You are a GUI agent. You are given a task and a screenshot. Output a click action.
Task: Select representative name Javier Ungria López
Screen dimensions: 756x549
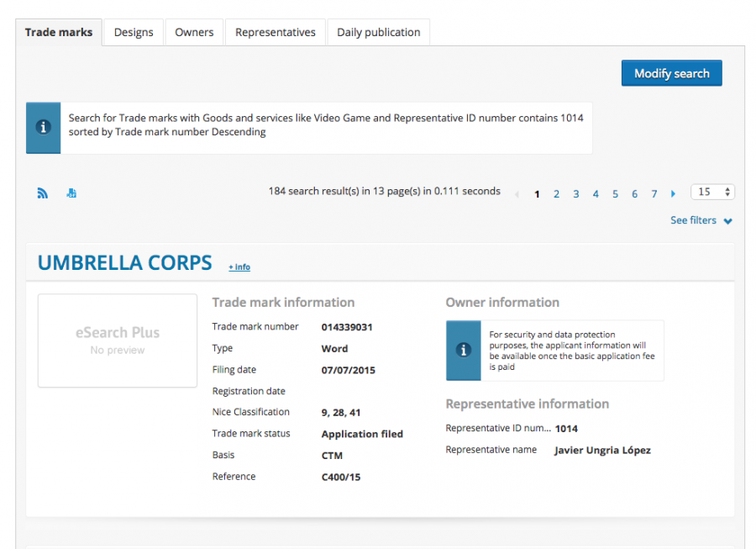(x=602, y=450)
